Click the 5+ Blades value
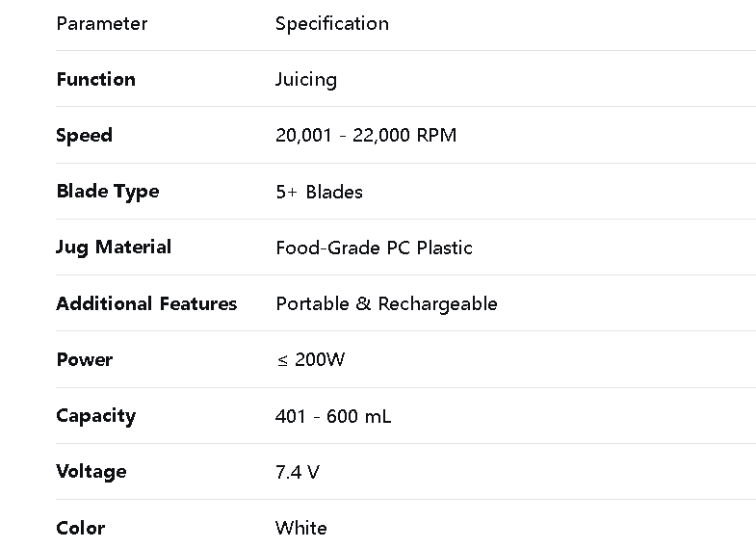This screenshot has width=756, height=548. pos(319,192)
